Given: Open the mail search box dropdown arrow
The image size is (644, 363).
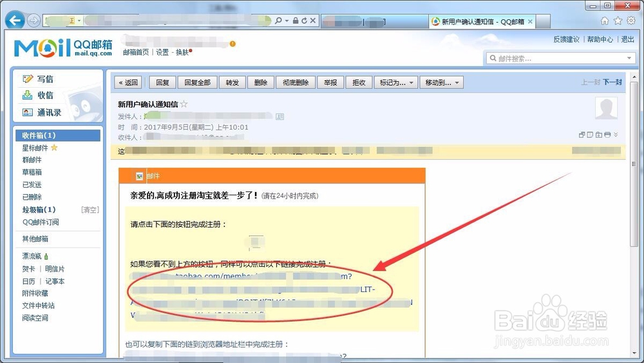Looking at the screenshot, I should [629, 59].
